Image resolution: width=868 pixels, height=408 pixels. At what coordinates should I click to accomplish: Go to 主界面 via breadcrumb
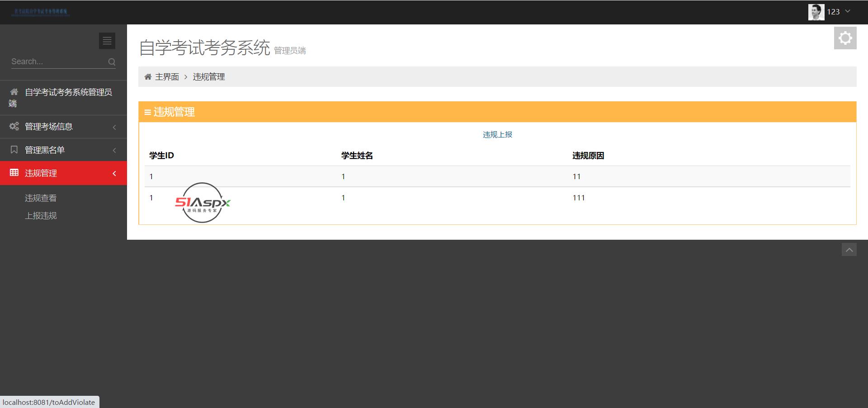(x=167, y=77)
